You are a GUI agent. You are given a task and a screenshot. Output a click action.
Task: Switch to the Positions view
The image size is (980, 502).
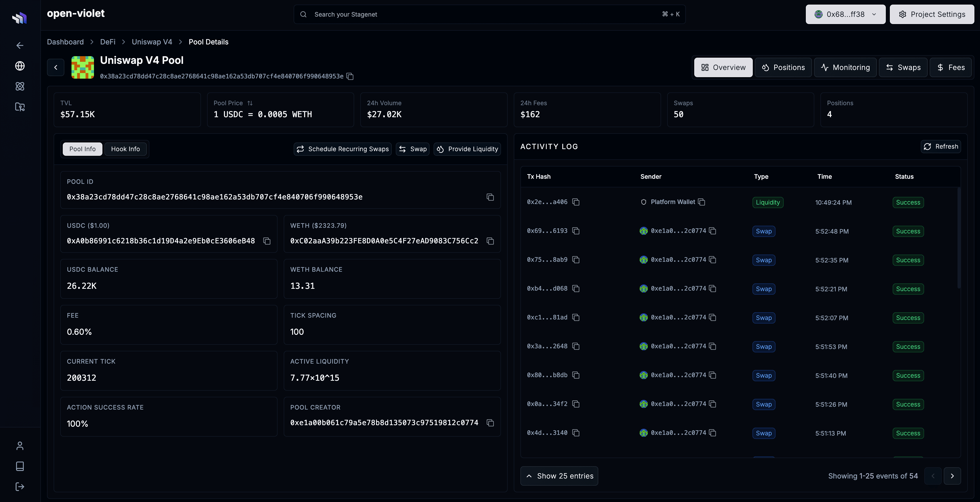coord(783,67)
